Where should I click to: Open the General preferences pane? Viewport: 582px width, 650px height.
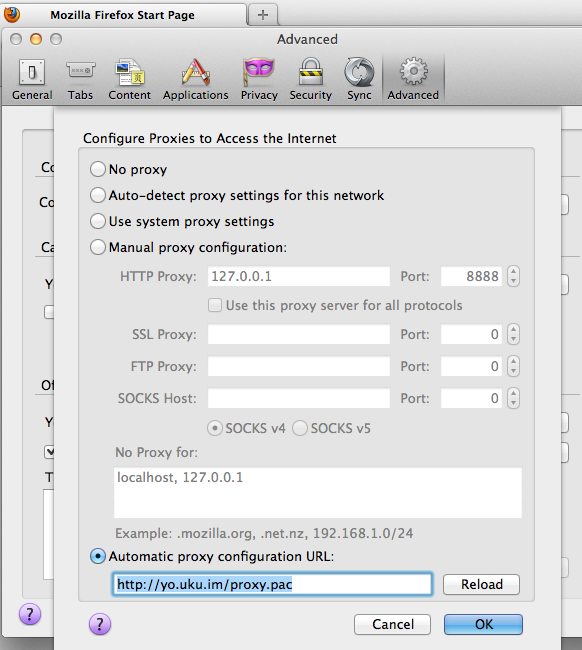coord(32,80)
